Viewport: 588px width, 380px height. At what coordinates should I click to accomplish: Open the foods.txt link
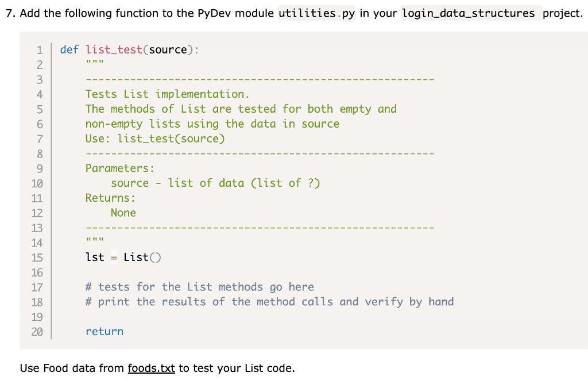(x=151, y=369)
